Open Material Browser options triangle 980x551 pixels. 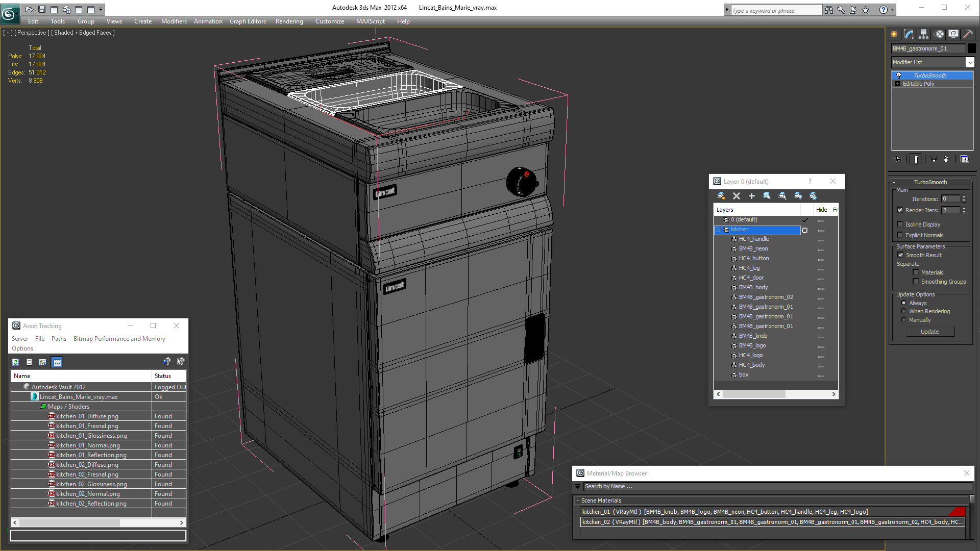tap(578, 487)
